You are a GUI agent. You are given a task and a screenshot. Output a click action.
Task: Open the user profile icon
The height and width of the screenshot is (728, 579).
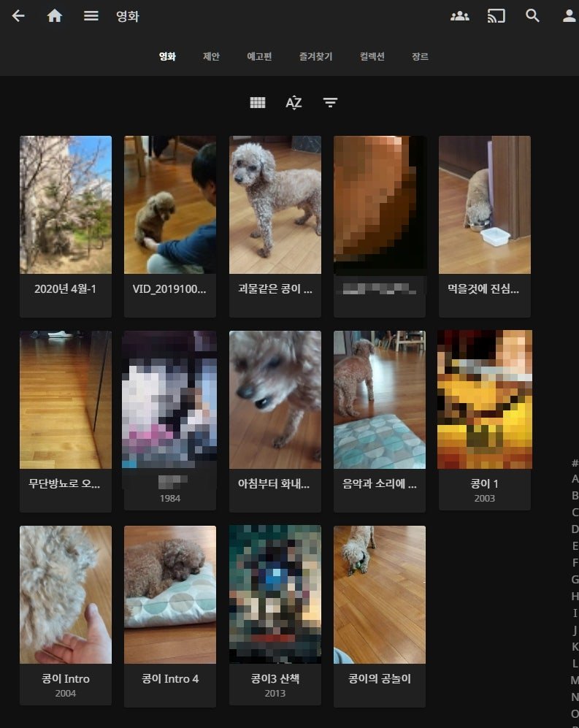[x=570, y=16]
